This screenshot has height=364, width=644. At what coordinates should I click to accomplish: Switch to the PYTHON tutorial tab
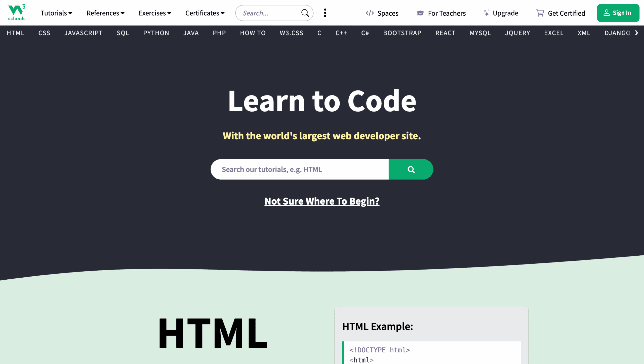156,33
